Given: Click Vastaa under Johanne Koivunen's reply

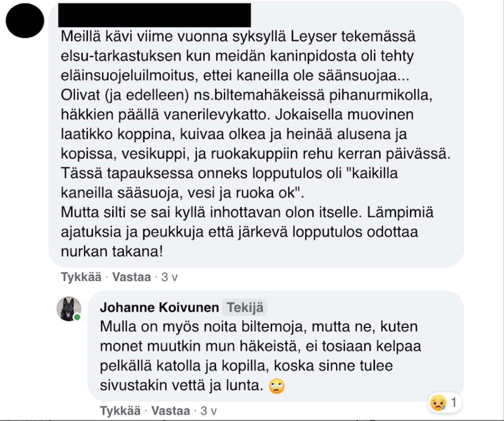Looking at the screenshot, I should pyautogui.click(x=171, y=411).
